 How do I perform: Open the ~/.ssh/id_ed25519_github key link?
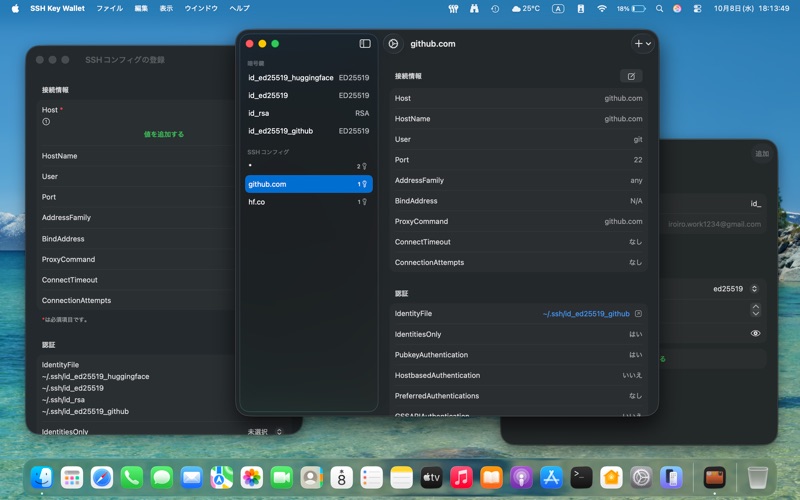point(586,314)
